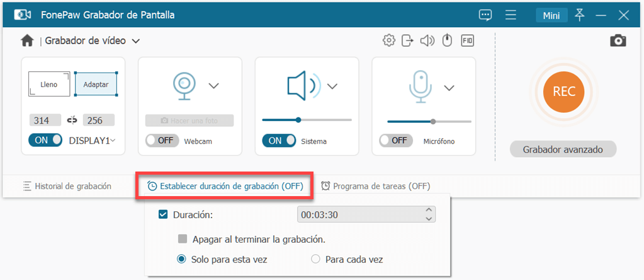Expand the microphone options arrow

coord(449,88)
